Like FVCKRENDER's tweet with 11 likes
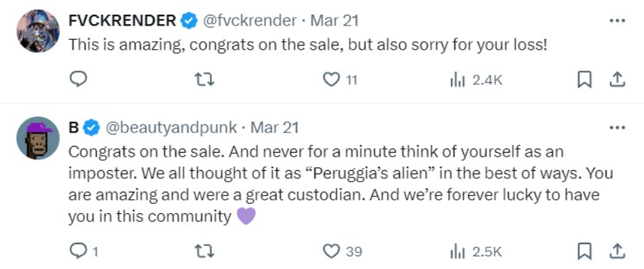Screen dimensions: 644x269 pos(331,79)
